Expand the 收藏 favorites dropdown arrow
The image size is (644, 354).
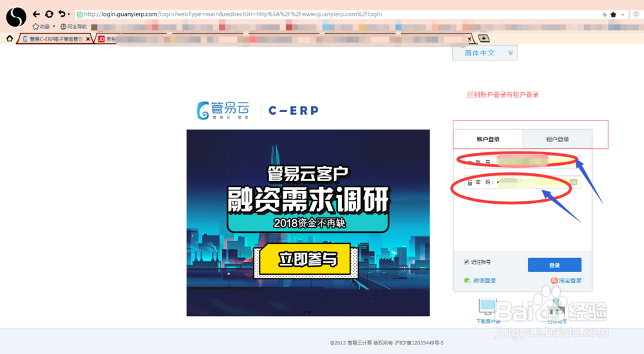[x=54, y=26]
